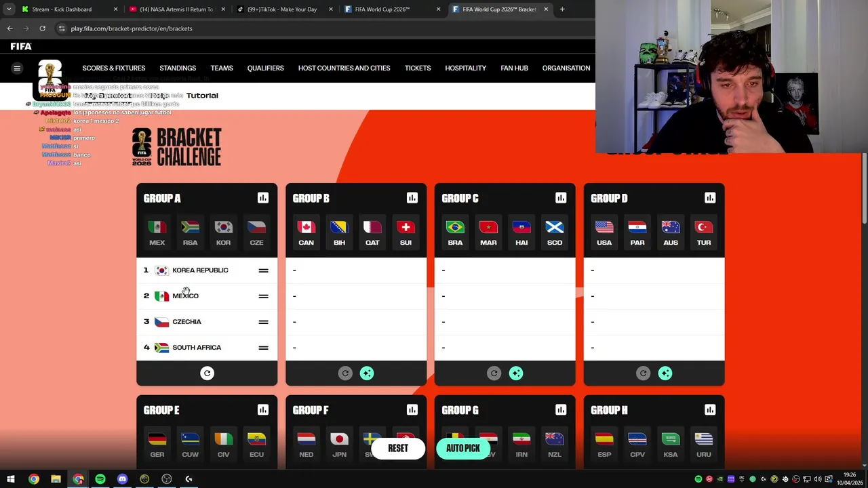Open the FIFA hamburger menu
The width and height of the screenshot is (868, 488).
tap(17, 68)
